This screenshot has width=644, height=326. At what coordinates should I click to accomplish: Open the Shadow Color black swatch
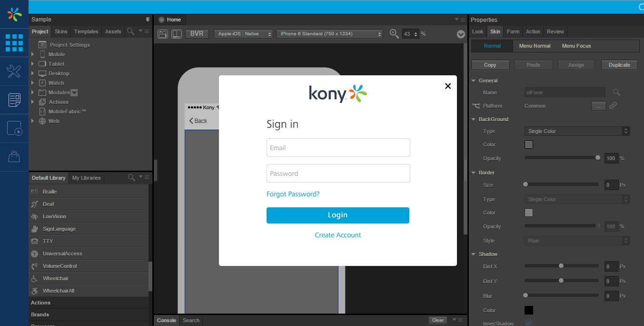click(529, 310)
